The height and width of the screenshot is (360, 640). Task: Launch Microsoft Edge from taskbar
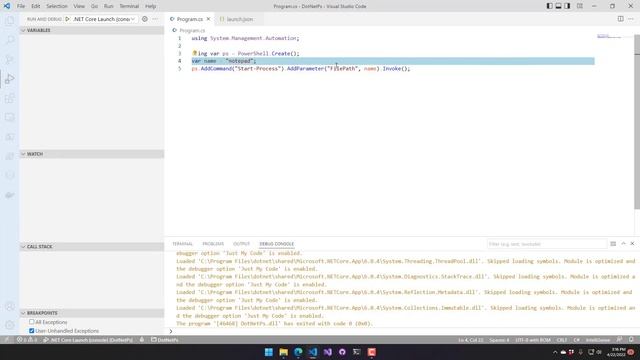298,352
